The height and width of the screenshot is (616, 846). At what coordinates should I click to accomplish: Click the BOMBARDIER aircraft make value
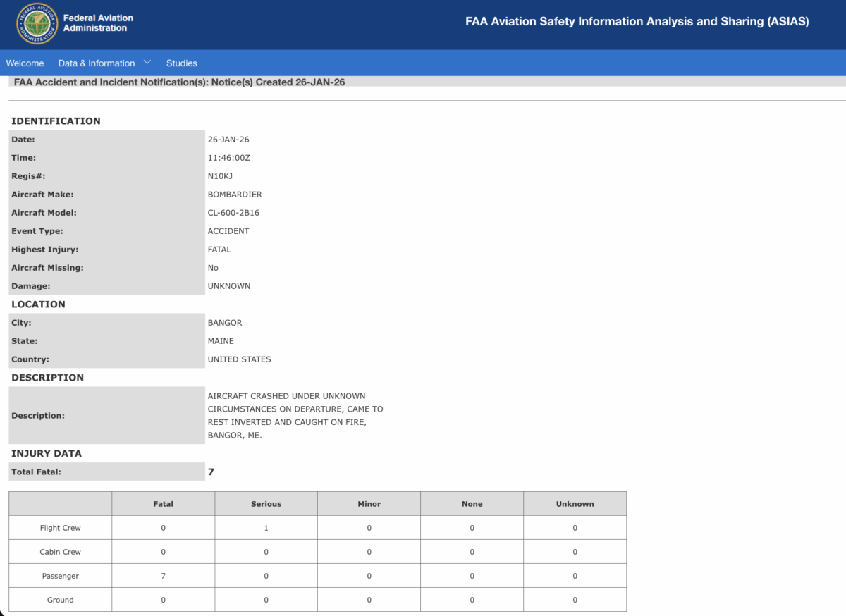click(235, 195)
